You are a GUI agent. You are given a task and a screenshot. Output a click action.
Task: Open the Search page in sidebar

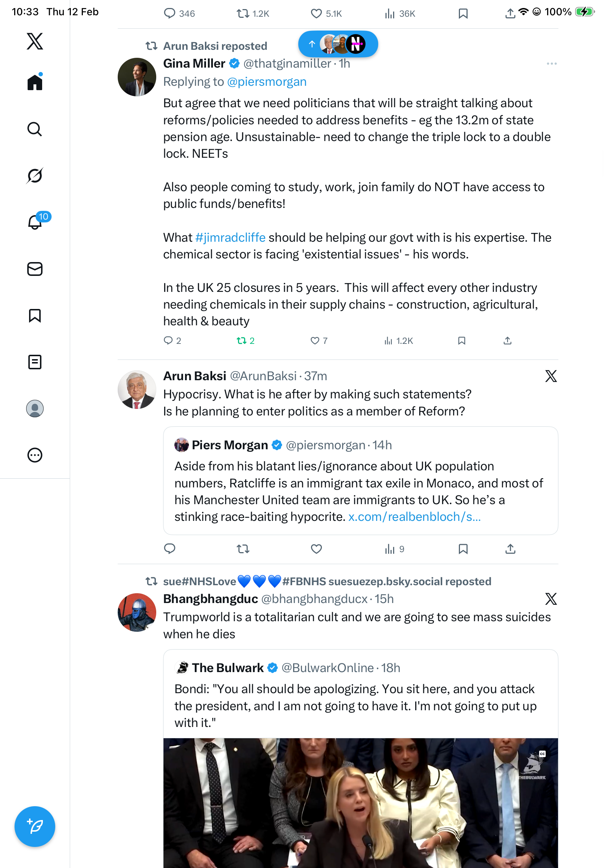pyautogui.click(x=35, y=129)
